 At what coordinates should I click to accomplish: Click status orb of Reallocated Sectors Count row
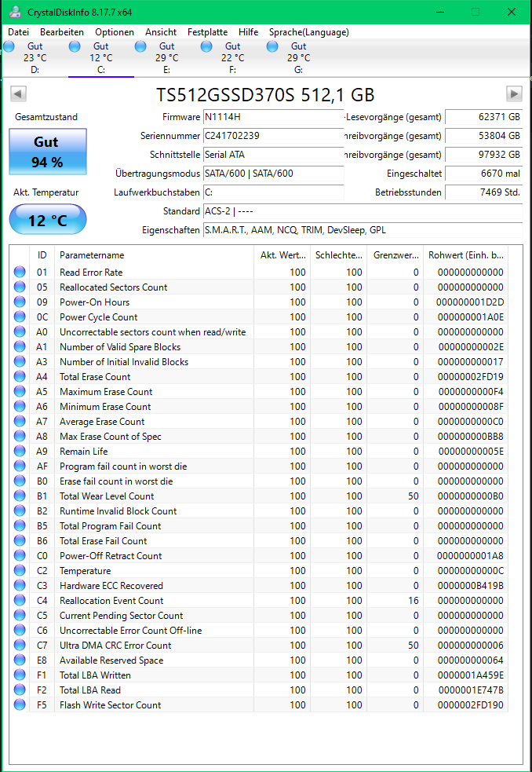(20, 287)
